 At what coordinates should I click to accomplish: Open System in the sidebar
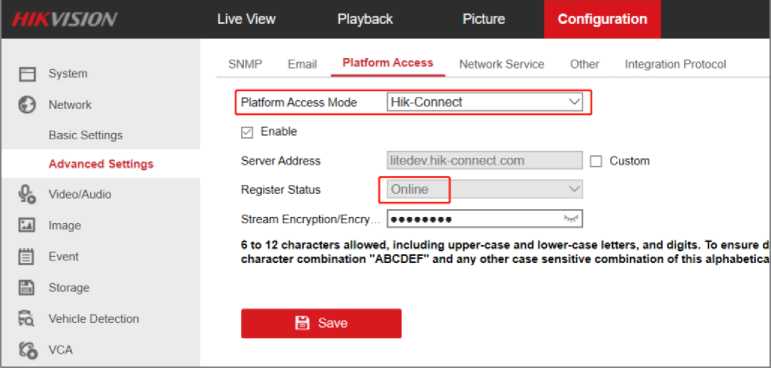pyautogui.click(x=68, y=74)
